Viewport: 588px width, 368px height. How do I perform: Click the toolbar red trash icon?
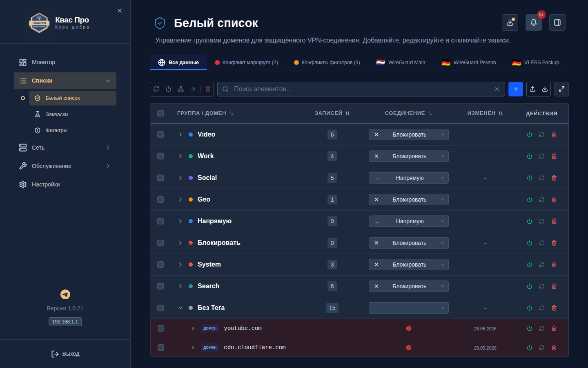pos(208,89)
